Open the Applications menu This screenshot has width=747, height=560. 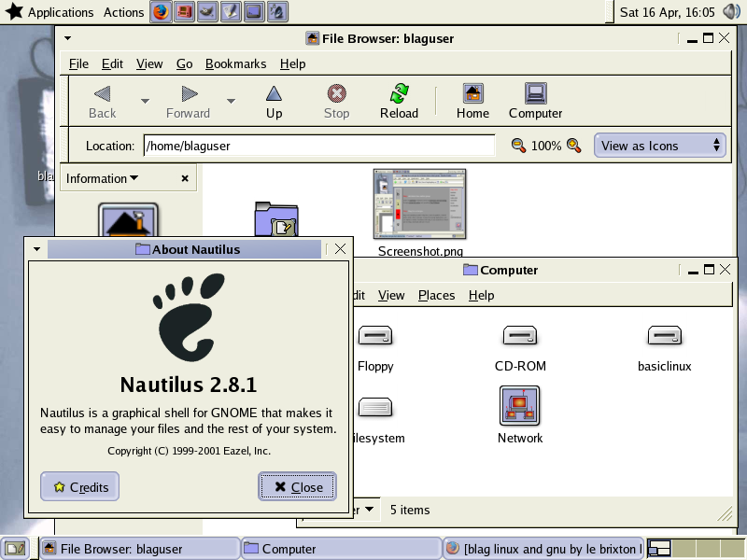(x=61, y=12)
